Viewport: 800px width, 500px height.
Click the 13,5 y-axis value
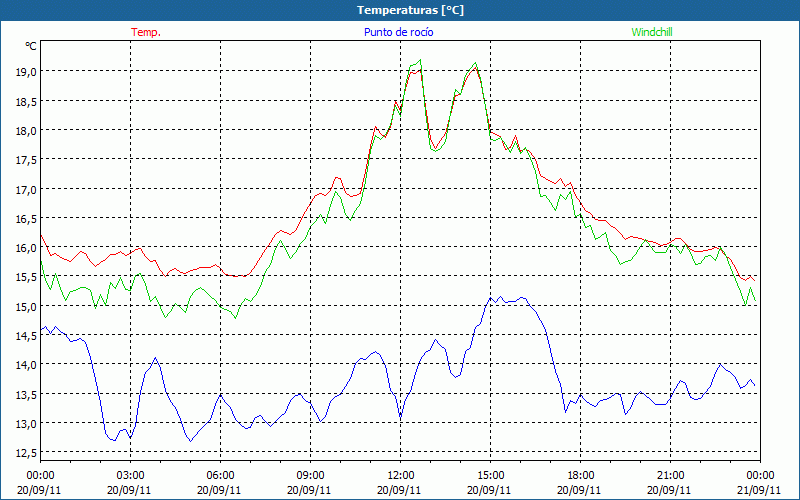tap(27, 394)
